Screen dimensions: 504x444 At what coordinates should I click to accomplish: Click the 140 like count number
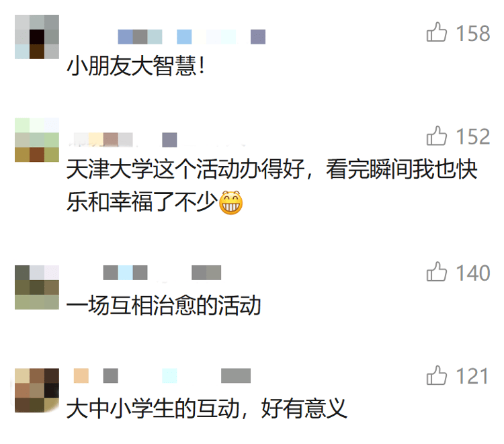(x=473, y=273)
